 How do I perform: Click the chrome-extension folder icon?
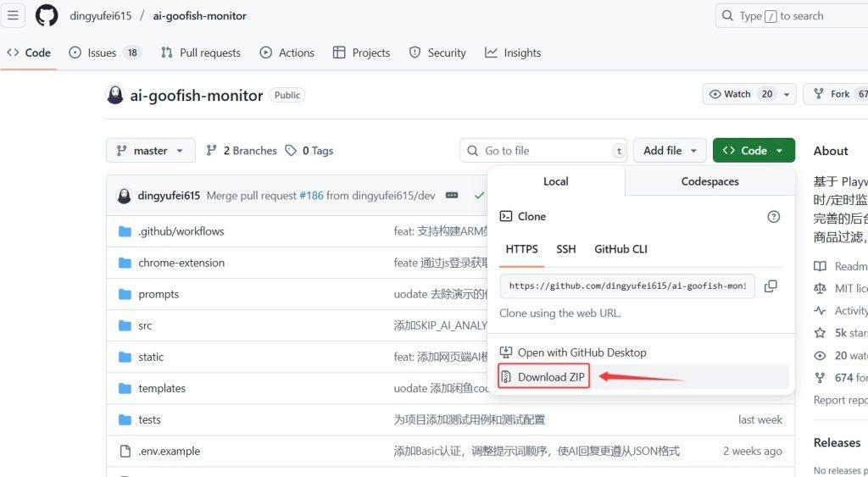pos(125,263)
